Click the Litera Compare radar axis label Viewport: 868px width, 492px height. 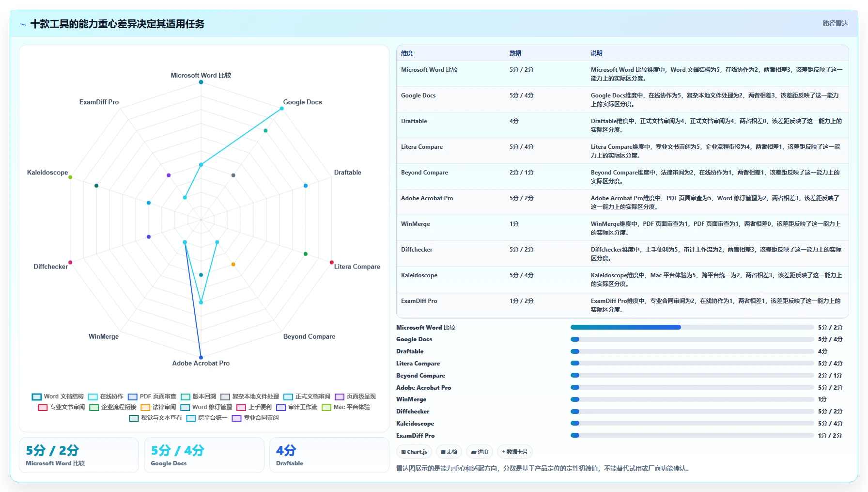357,267
